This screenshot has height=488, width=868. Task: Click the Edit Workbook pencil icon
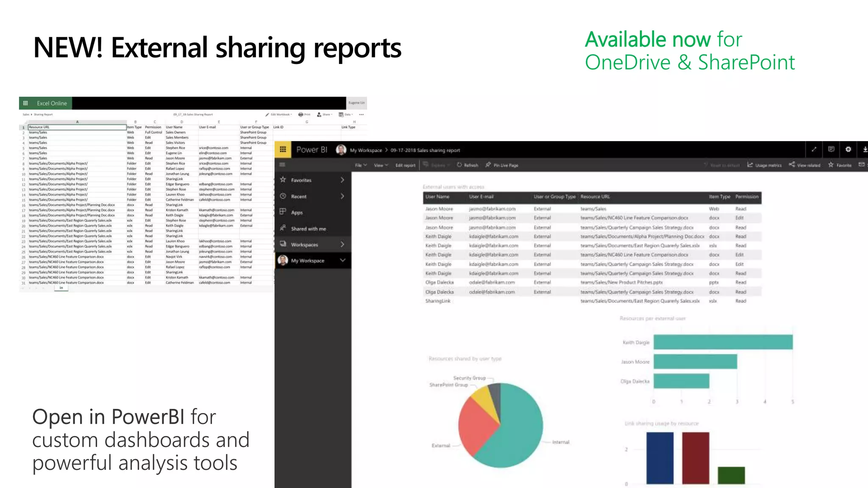(x=267, y=114)
